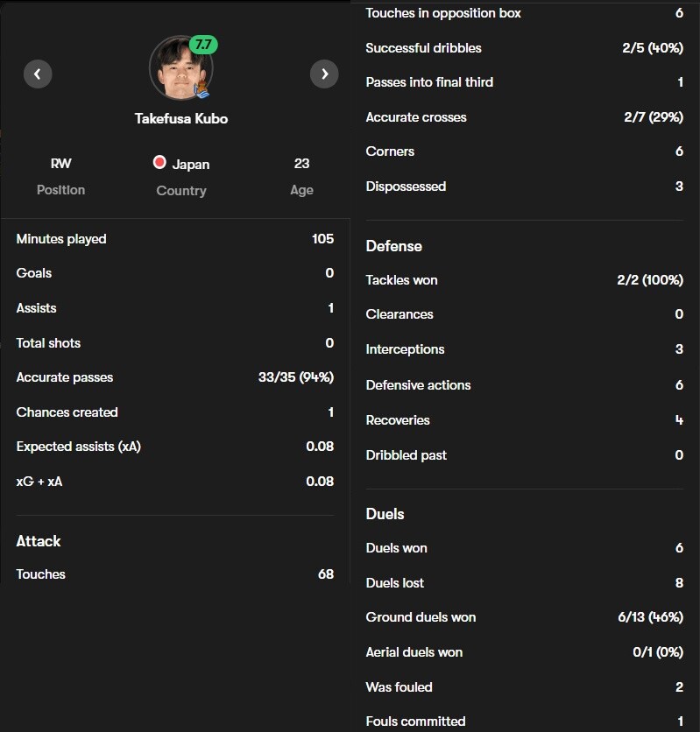Select the Accurate passes stat row

175,377
